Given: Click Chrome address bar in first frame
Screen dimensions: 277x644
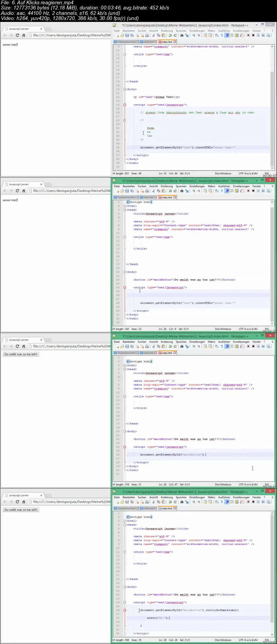Looking at the screenshot, I should point(70,35).
